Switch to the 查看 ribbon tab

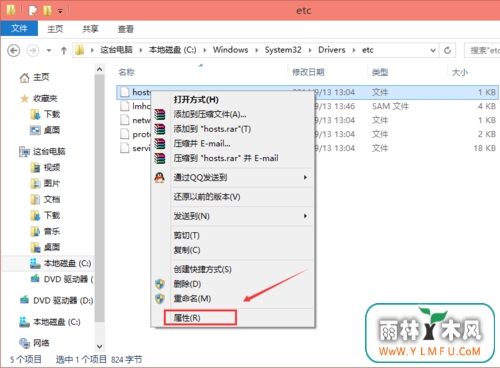click(126, 29)
